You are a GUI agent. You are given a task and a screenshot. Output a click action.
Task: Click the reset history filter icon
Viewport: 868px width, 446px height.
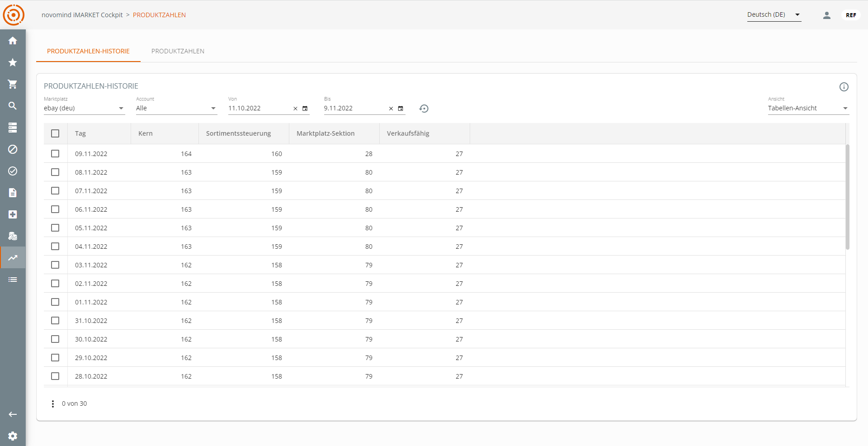tap(424, 109)
